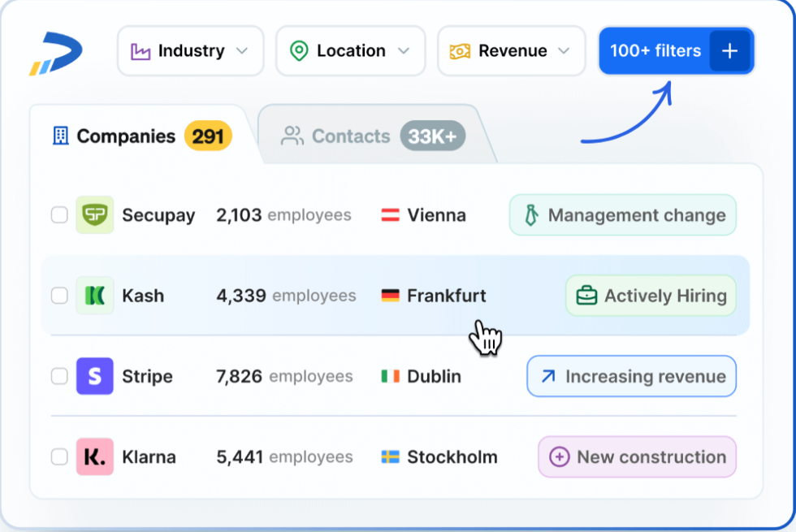Image resolution: width=796 pixels, height=532 pixels.
Task: Click the yellow Revenue money icon
Action: (460, 50)
